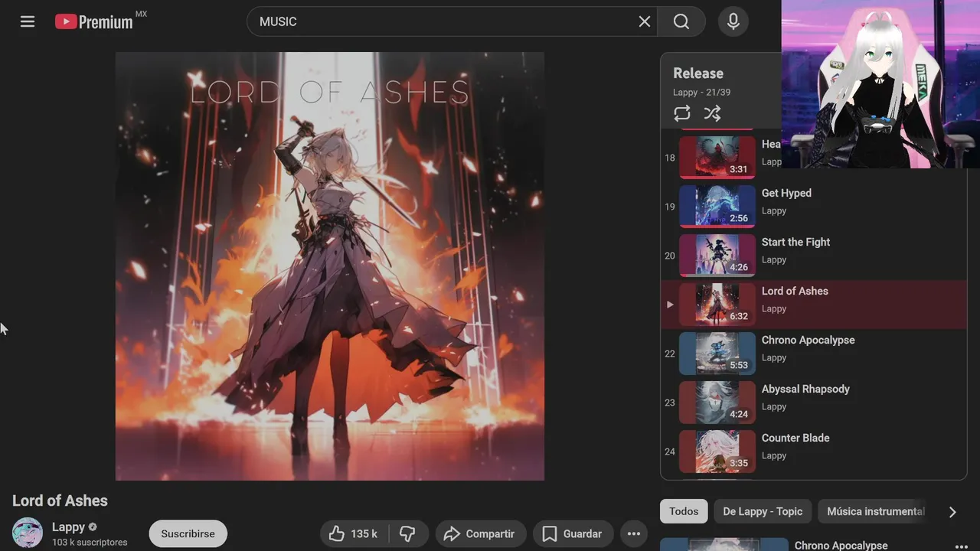Open options for recommended Chrono Apocalypse video
980x551 pixels.
(x=962, y=546)
